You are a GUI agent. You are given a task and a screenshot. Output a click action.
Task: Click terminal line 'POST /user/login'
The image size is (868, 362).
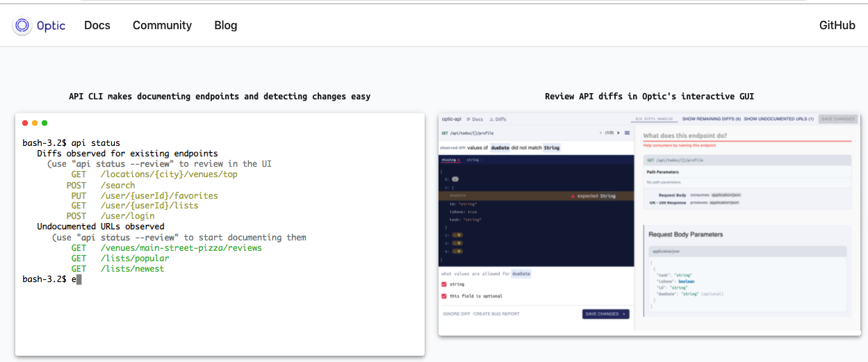[110, 216]
